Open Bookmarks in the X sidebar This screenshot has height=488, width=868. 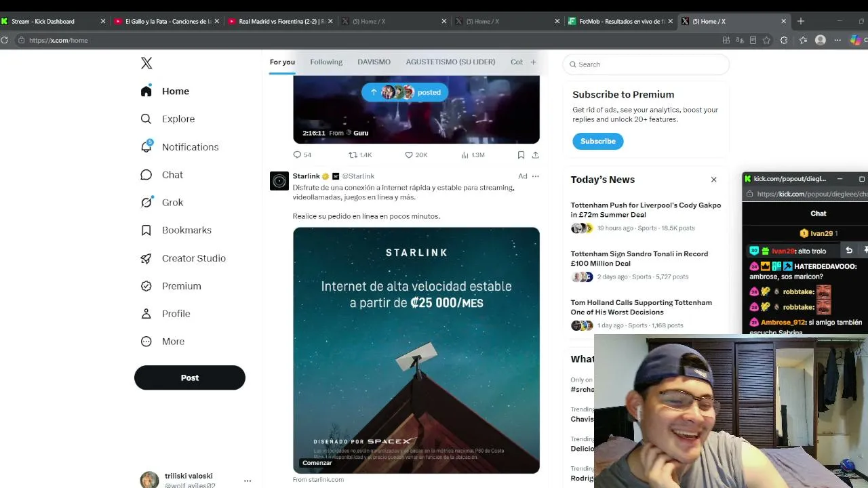click(x=176, y=230)
